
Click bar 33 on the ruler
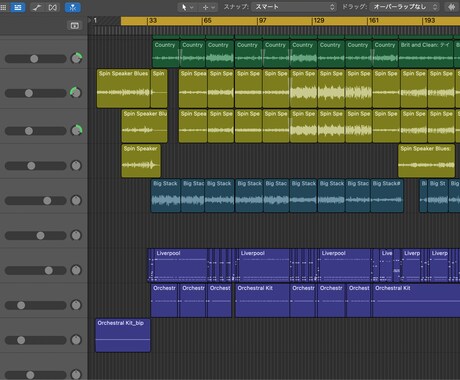coord(153,21)
